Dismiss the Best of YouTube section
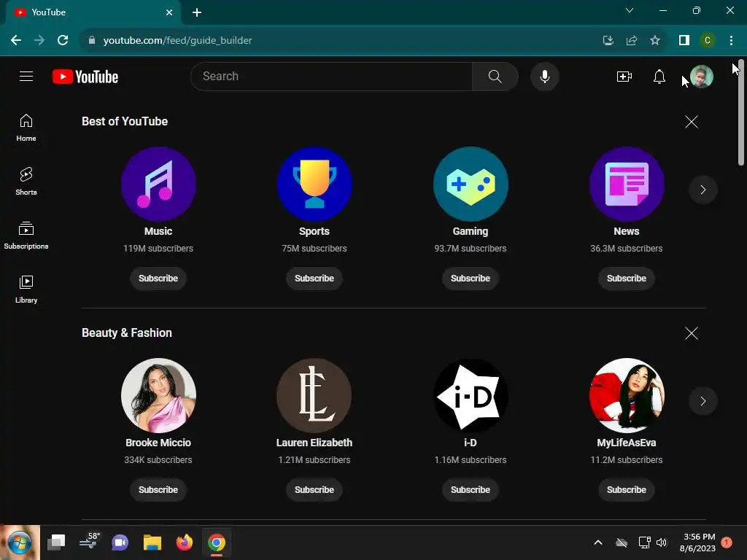This screenshot has width=747, height=560. [x=692, y=122]
